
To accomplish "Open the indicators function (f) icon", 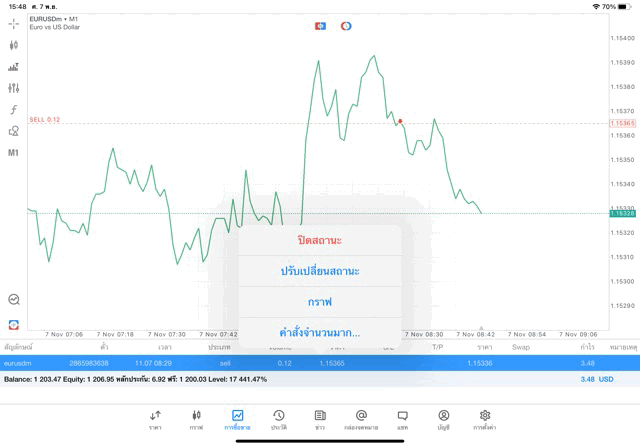I will pos(13,110).
